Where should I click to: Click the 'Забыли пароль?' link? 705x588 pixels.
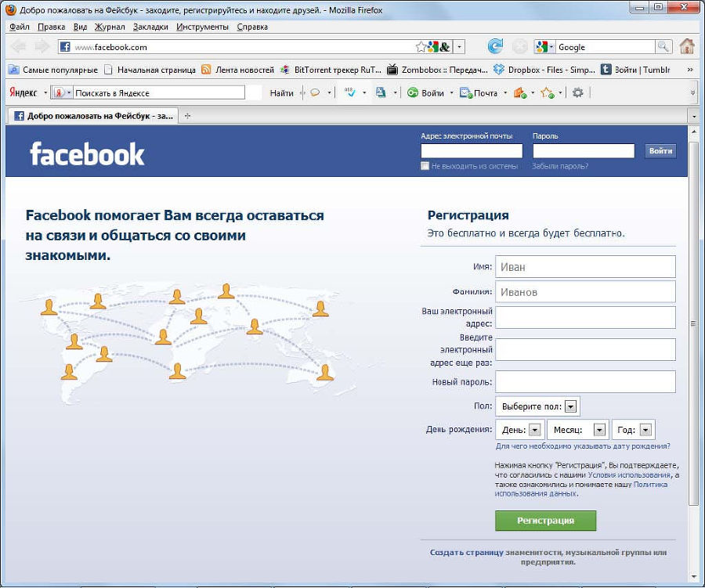tap(560, 166)
